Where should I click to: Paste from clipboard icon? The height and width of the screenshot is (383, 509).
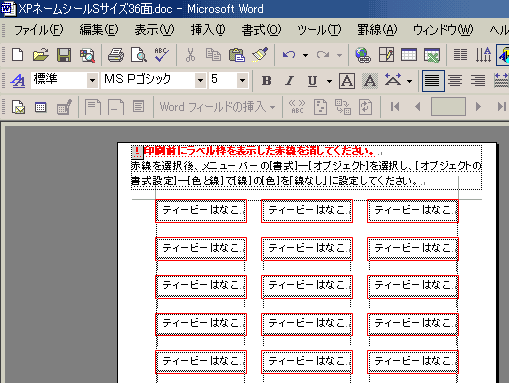237,55
